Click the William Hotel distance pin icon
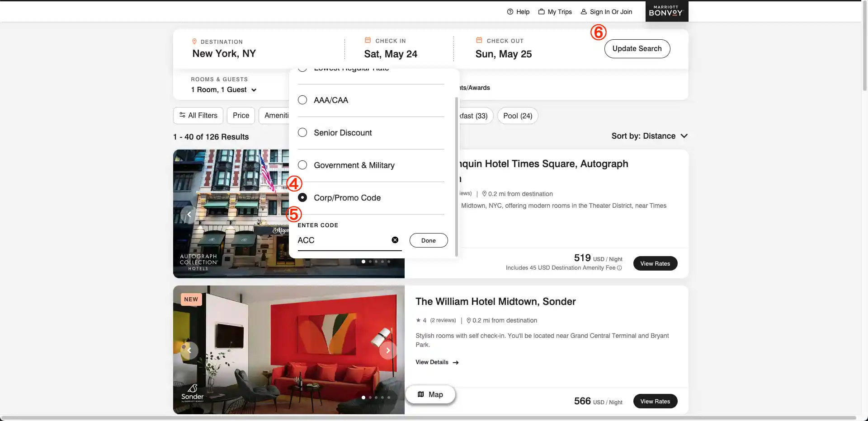Screen dimensions: 868x421 (469, 320)
